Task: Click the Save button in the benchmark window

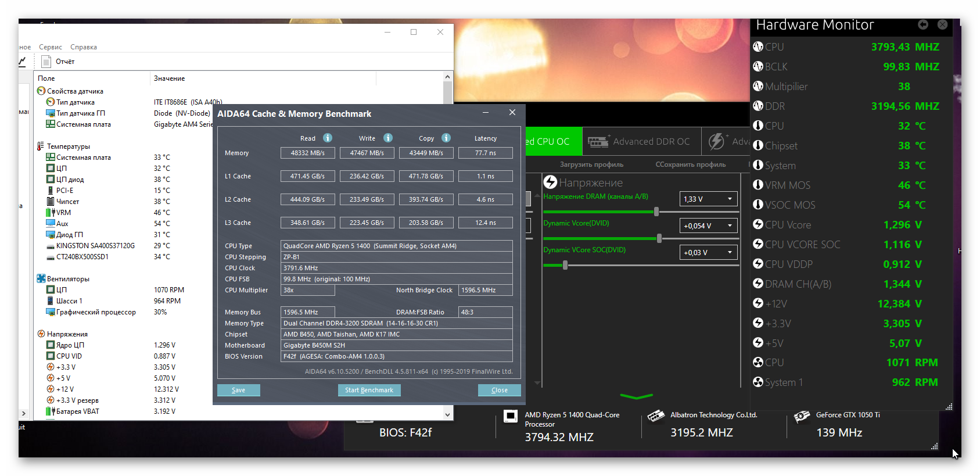Action: pos(239,390)
